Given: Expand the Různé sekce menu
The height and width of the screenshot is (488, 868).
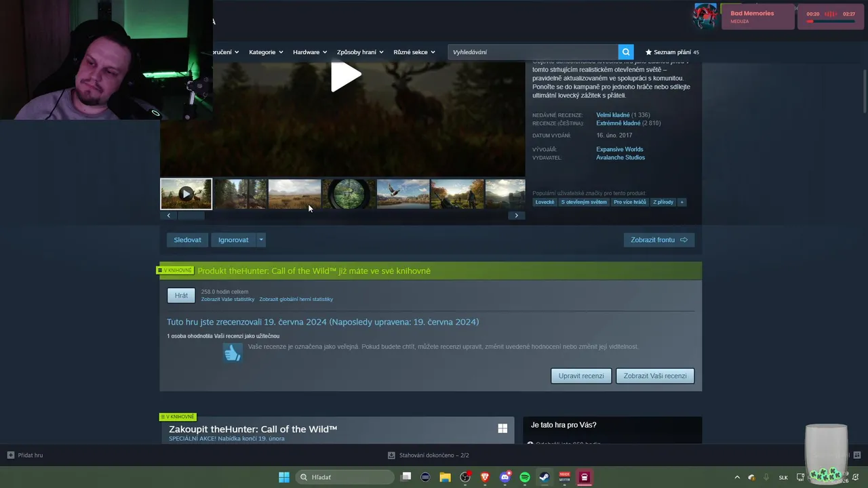Looking at the screenshot, I should coord(414,52).
